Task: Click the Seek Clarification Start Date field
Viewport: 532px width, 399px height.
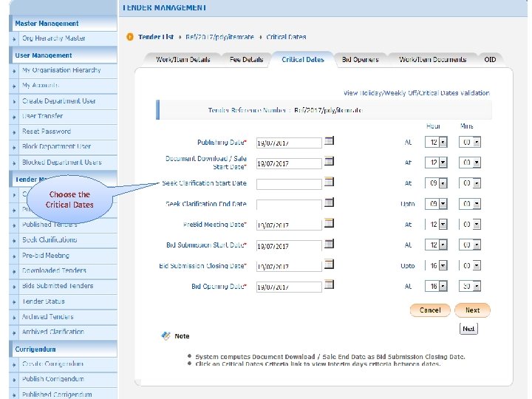Action: (289, 184)
